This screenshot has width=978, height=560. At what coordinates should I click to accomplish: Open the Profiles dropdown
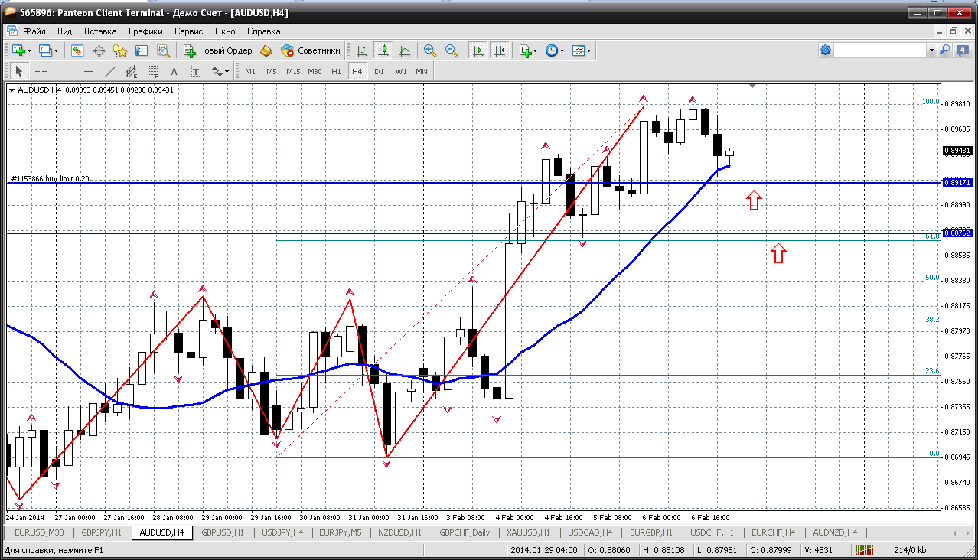point(49,50)
